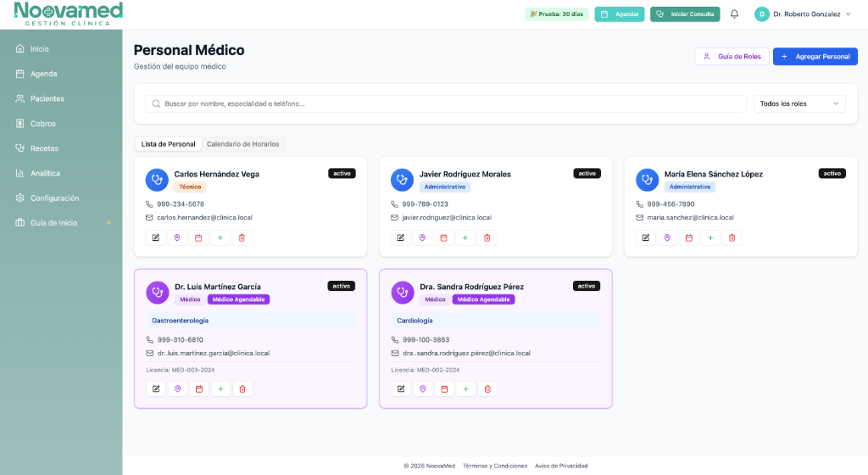
Task: Click Iniciar Consulta button
Action: point(685,14)
